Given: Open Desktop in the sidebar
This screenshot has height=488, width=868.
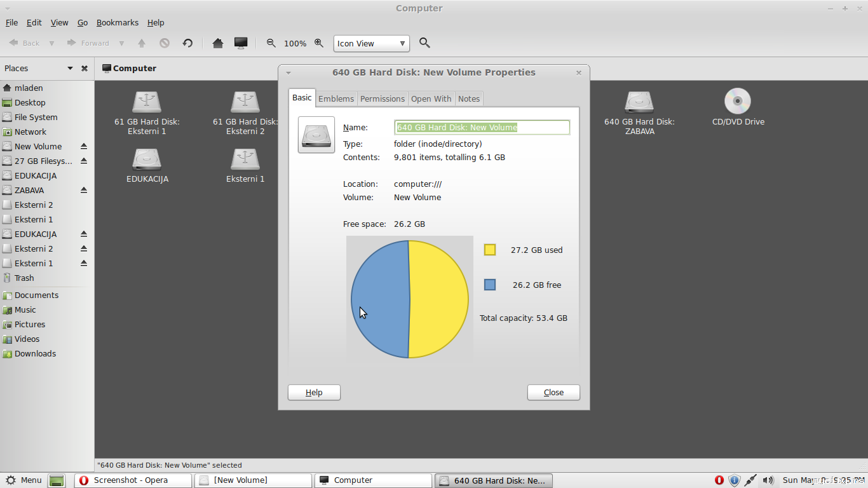Looking at the screenshot, I should coord(30,103).
